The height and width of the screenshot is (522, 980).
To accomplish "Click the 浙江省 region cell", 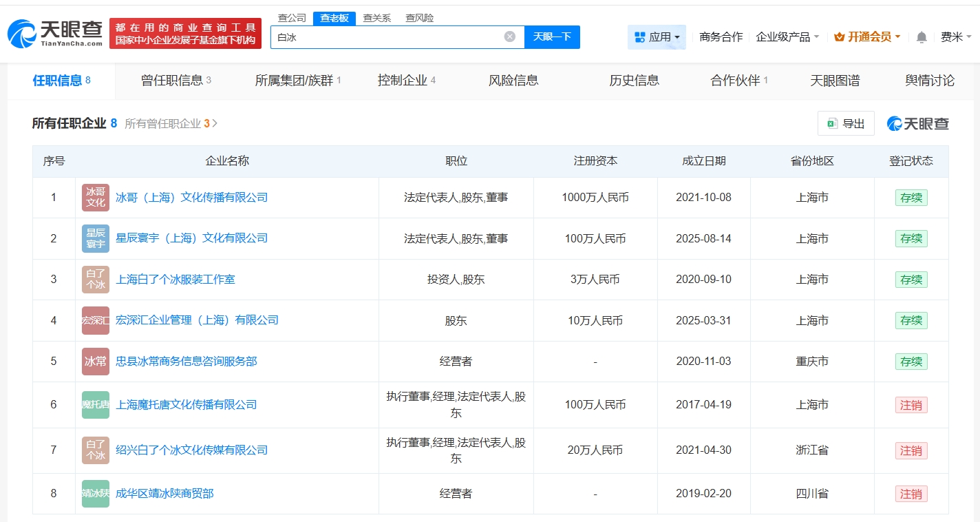I will [x=812, y=450].
